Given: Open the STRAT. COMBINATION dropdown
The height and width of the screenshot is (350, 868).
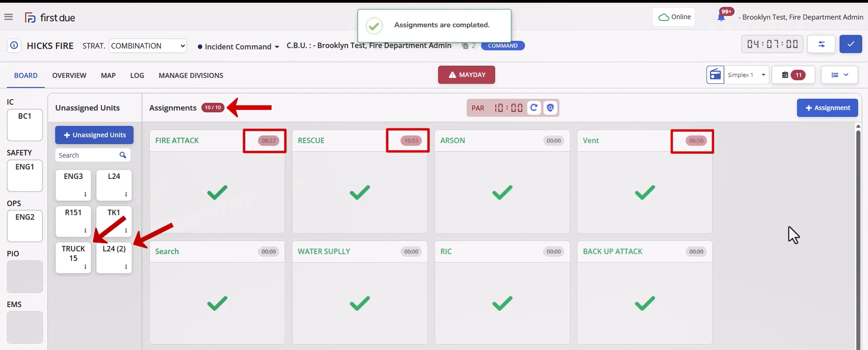Looking at the screenshot, I should [x=147, y=46].
